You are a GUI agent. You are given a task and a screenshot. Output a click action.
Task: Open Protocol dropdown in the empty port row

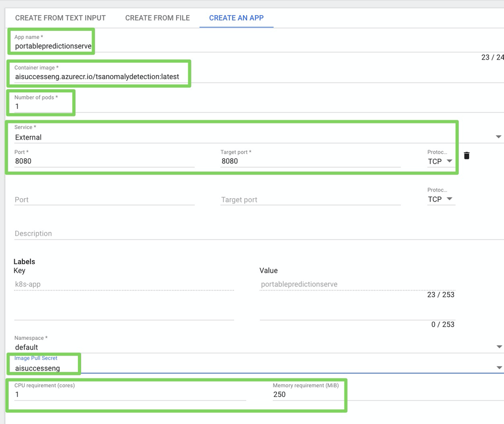click(x=440, y=199)
